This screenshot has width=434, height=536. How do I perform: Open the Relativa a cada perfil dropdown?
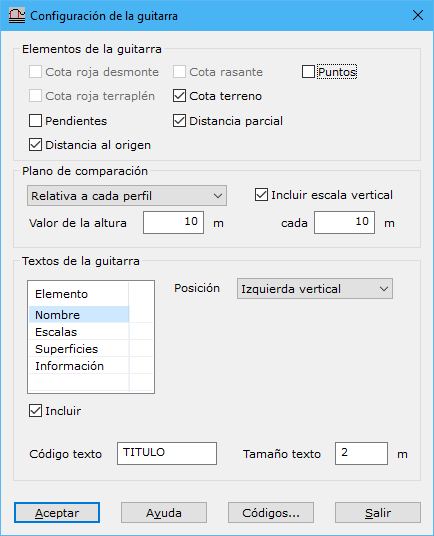coord(127,196)
